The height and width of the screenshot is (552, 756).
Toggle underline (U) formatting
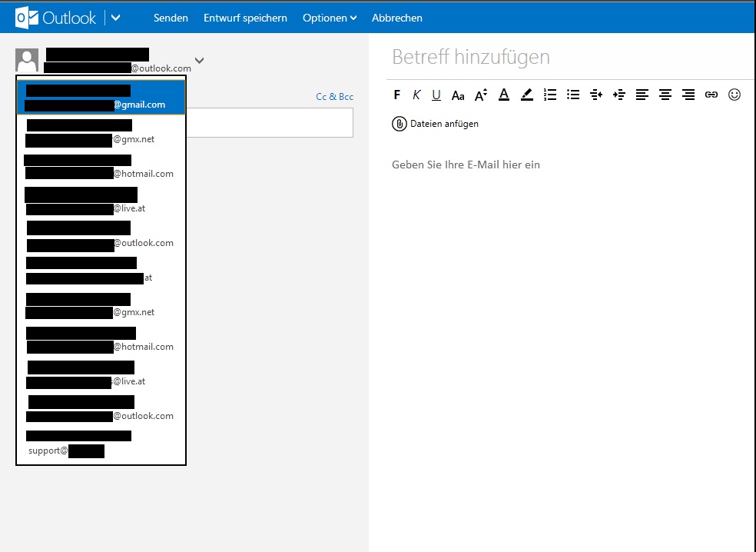pos(436,95)
